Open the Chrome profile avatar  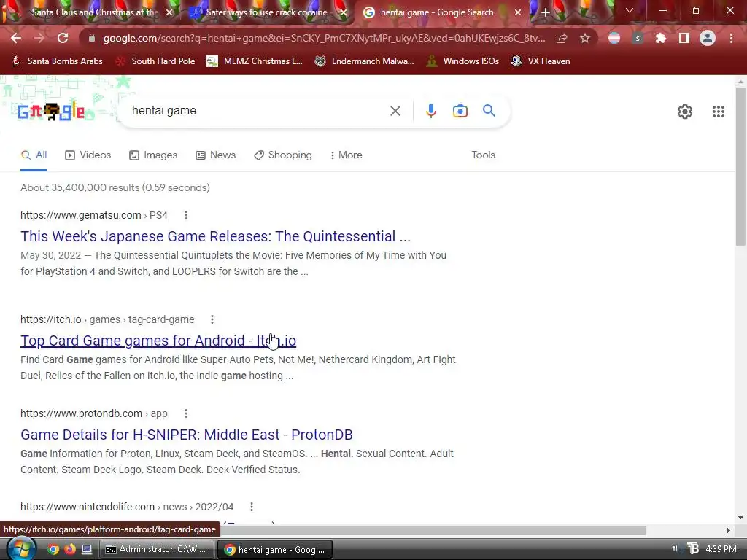(708, 38)
